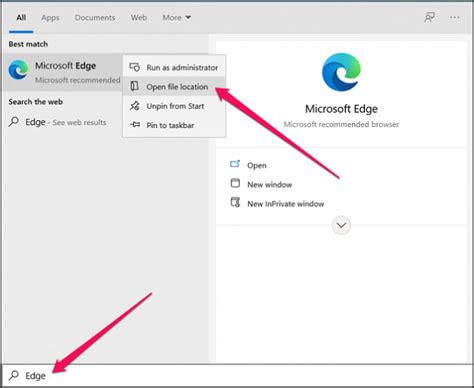Click New window action

pos(270,185)
